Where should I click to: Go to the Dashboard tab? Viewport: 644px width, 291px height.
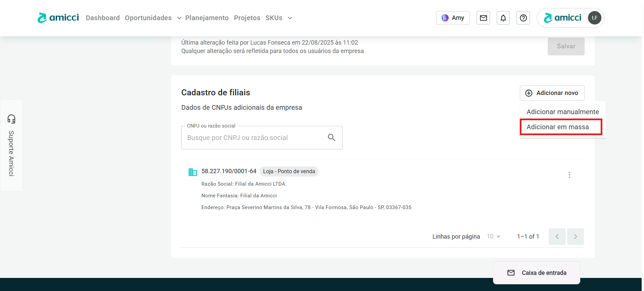pos(103,18)
